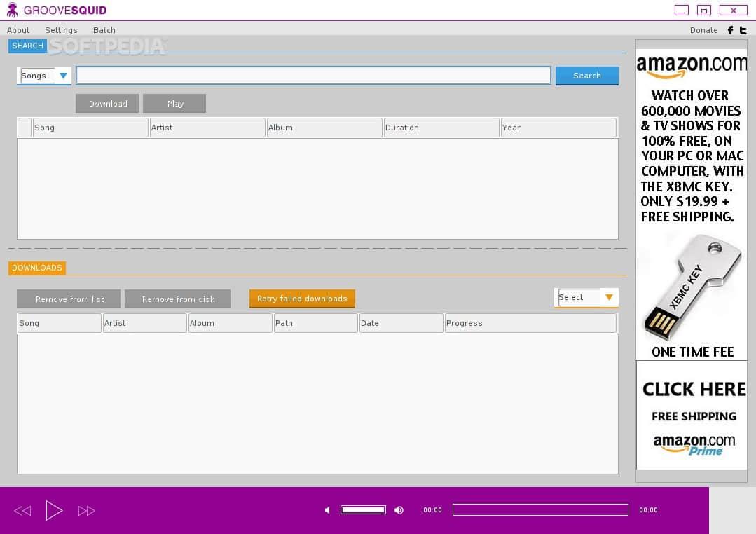Expand the Songs search type dropdown
Viewport: 756px width, 534px height.
(x=63, y=76)
